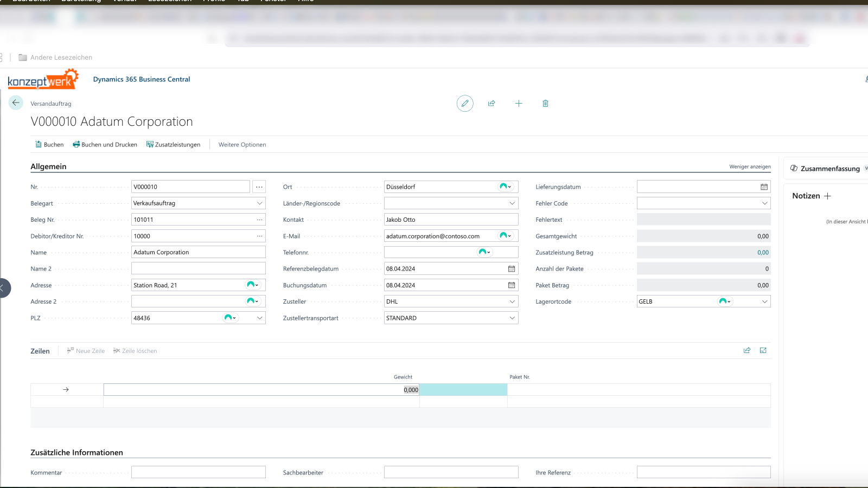Click the plus icon to create new record

point(519,104)
